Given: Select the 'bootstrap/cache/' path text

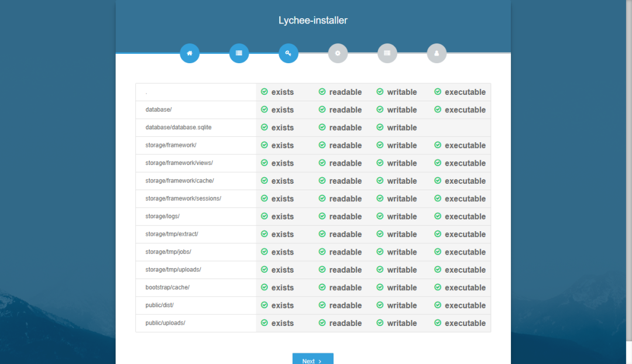Looking at the screenshot, I should [167, 287].
